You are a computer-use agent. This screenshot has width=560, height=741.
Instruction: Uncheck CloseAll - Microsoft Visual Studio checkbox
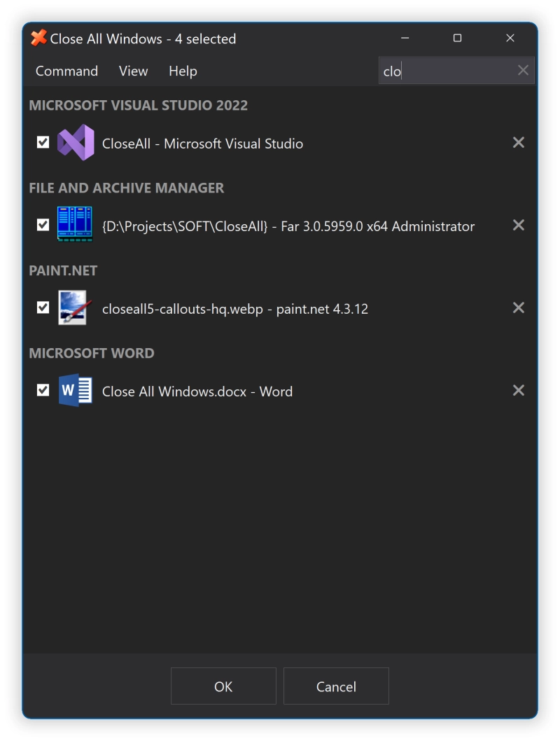(43, 142)
